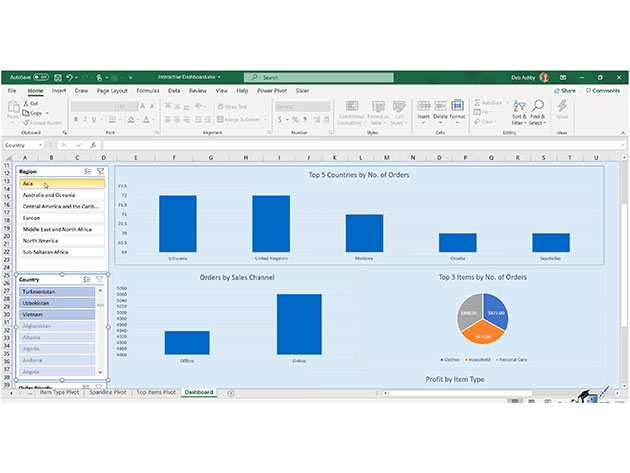Switch to the Sparkline Pivot sheet

click(108, 392)
